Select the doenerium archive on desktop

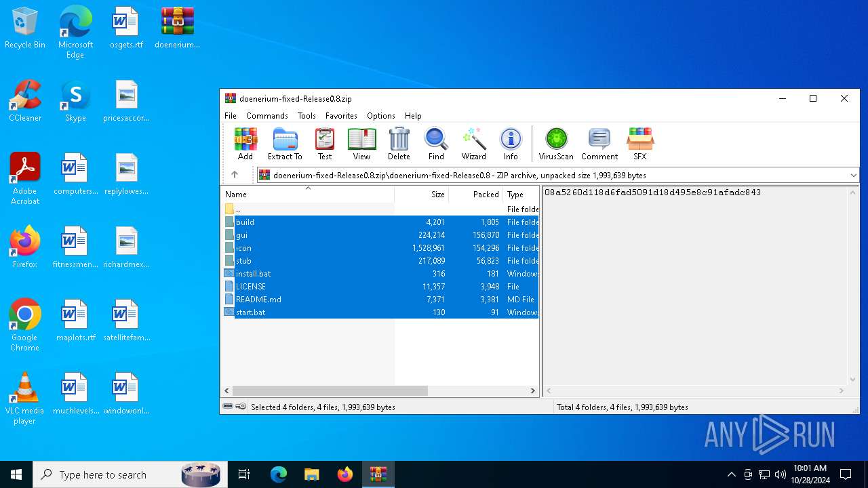click(177, 28)
